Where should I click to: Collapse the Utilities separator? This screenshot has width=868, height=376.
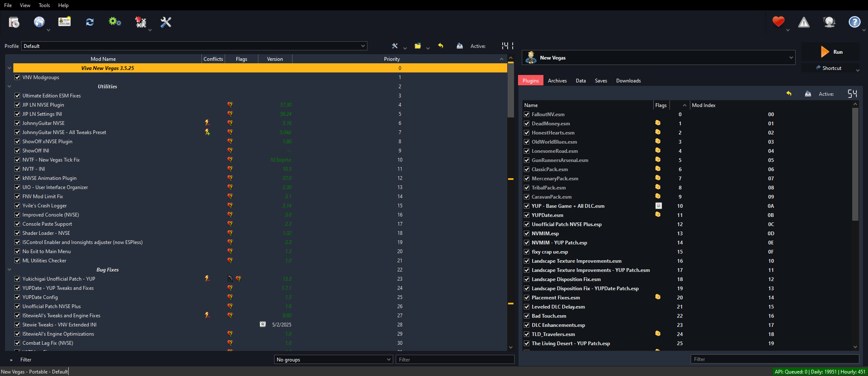[9, 87]
